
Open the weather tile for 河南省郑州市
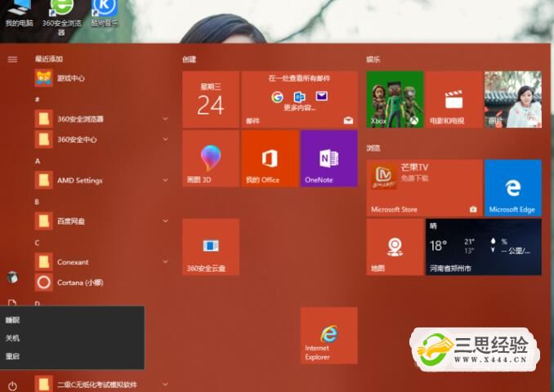484,247
